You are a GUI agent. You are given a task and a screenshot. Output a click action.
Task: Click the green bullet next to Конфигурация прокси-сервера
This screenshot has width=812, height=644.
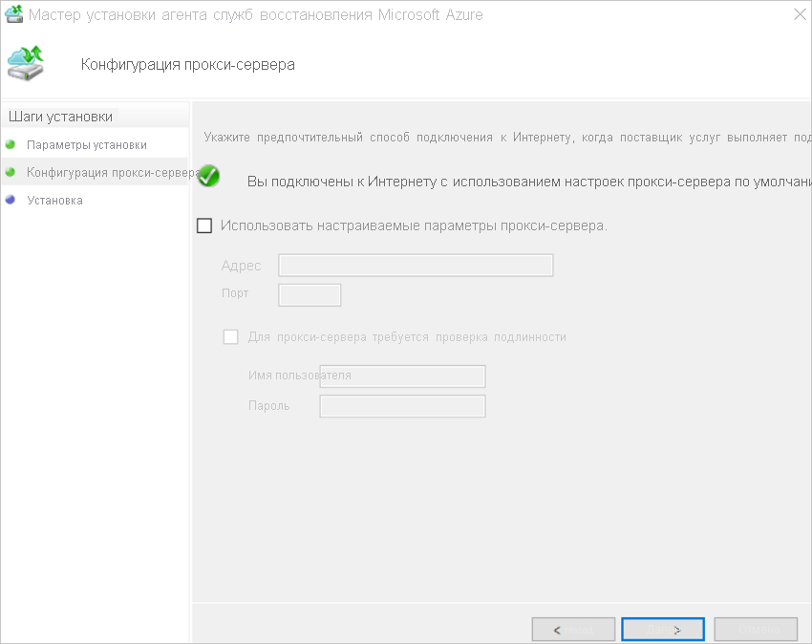tap(10, 172)
